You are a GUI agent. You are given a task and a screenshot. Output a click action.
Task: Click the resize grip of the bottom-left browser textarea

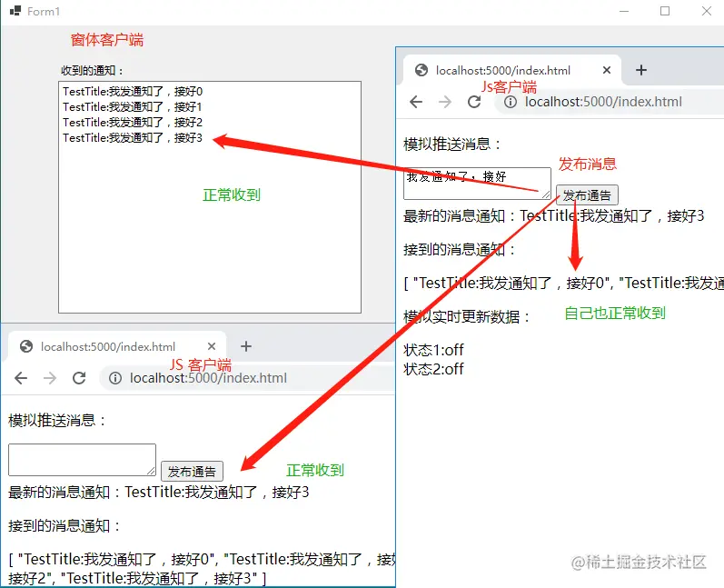(151, 471)
